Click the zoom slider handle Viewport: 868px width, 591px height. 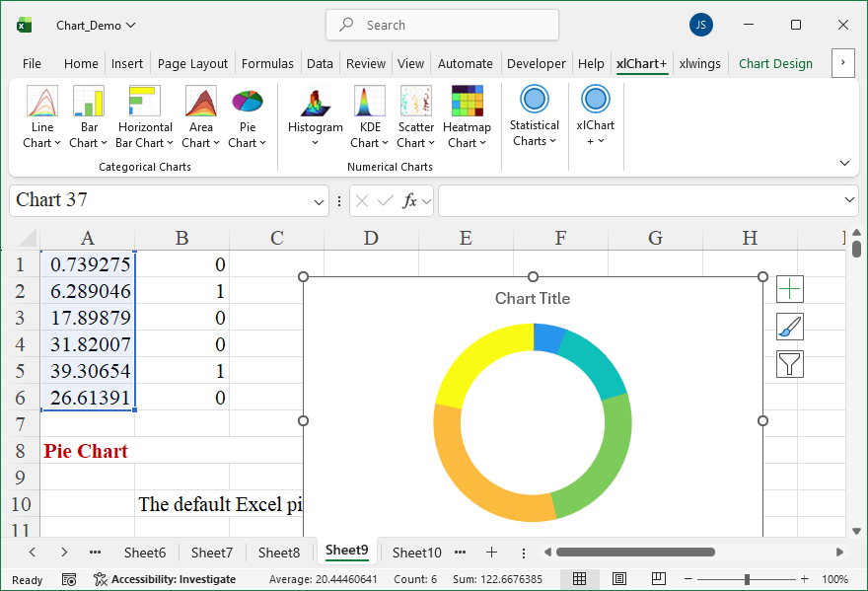748,579
